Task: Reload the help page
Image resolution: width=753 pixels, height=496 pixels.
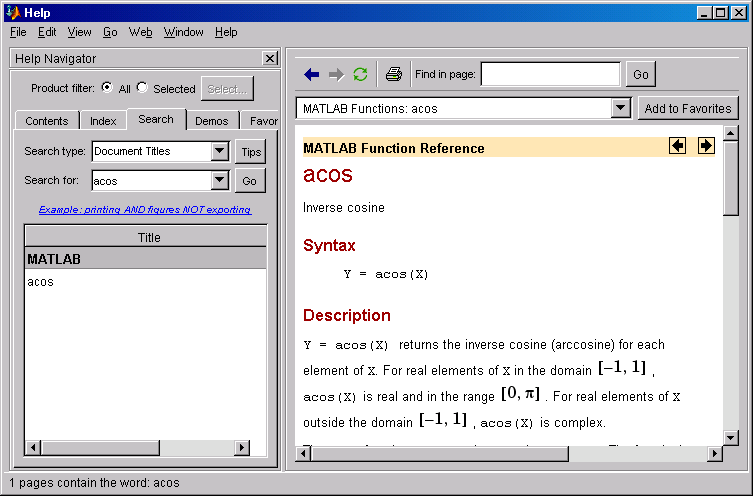Action: click(360, 74)
